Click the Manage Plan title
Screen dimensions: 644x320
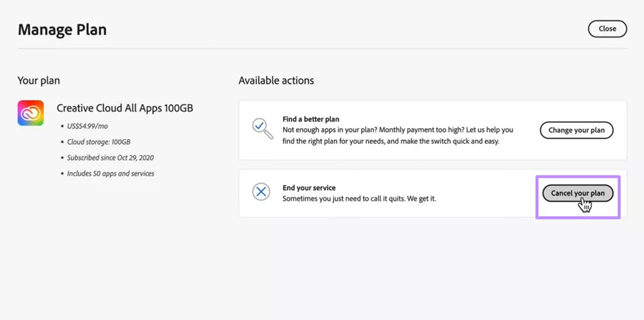click(x=62, y=30)
